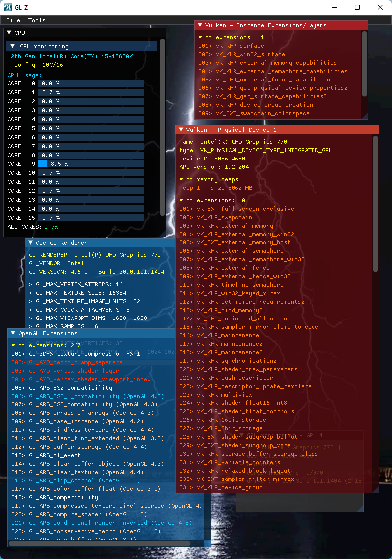Click '# of extensions: 101' line
392x559 pixels.
(x=214, y=200)
